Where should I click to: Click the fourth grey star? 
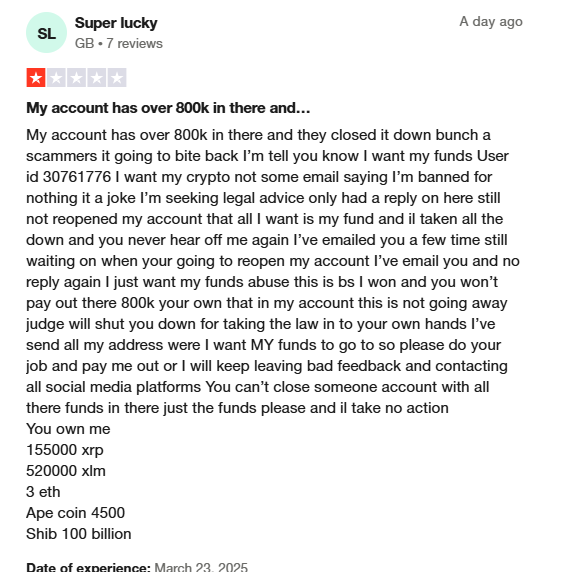click(x=97, y=78)
